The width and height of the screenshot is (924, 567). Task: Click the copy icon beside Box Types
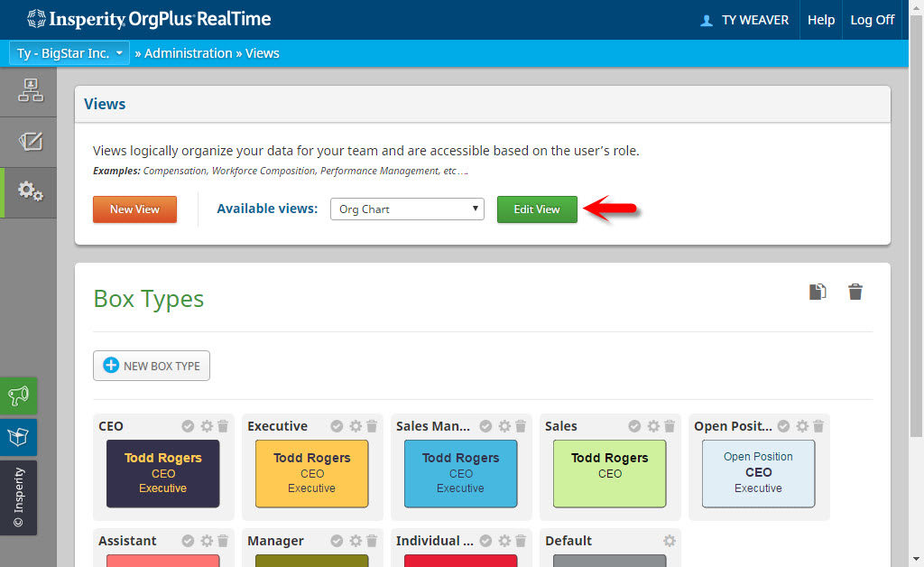point(818,292)
